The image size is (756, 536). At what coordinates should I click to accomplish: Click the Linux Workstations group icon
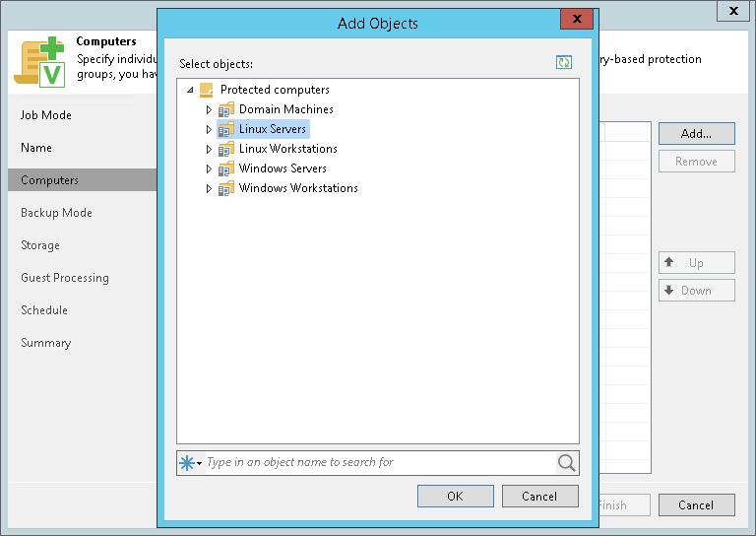point(226,149)
